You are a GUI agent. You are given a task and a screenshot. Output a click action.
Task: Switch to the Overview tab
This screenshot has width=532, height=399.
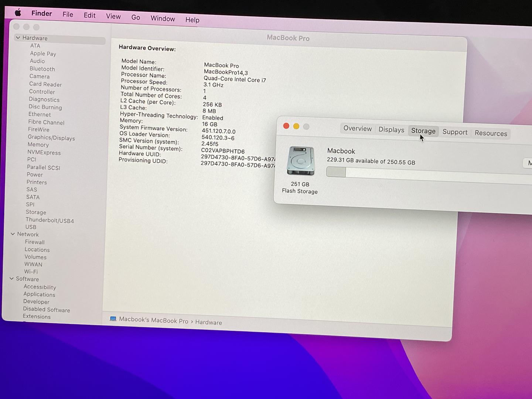pos(357,129)
